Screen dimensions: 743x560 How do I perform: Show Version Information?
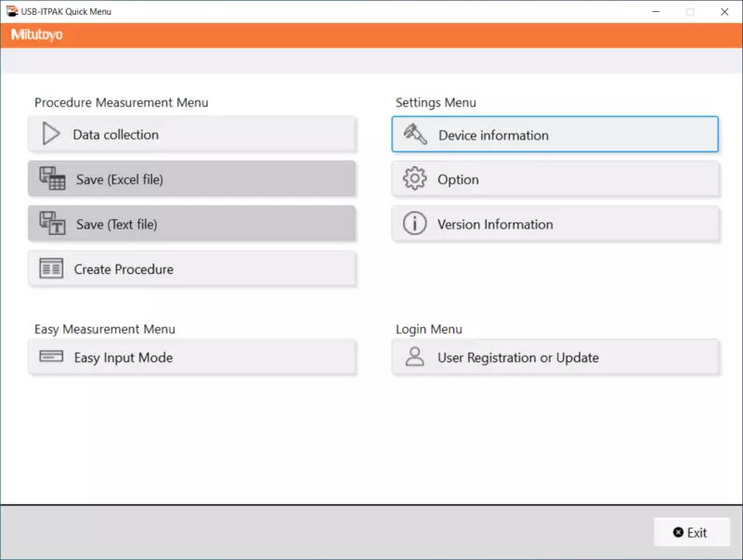(x=554, y=223)
